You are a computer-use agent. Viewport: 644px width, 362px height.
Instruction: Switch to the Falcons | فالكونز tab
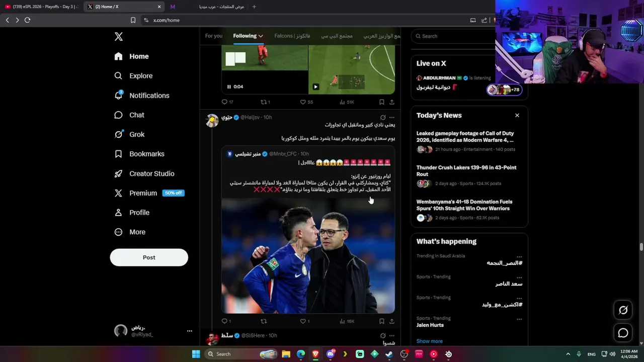(x=292, y=36)
